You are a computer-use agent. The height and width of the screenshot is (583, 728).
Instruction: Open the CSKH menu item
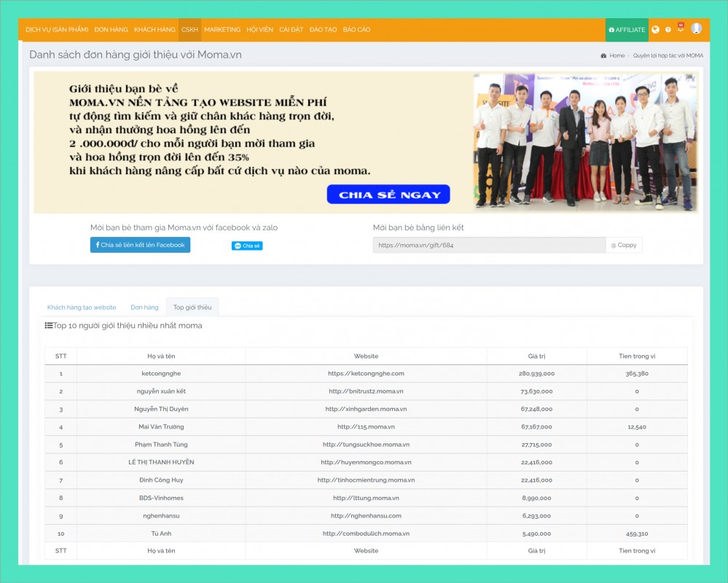pyautogui.click(x=189, y=30)
